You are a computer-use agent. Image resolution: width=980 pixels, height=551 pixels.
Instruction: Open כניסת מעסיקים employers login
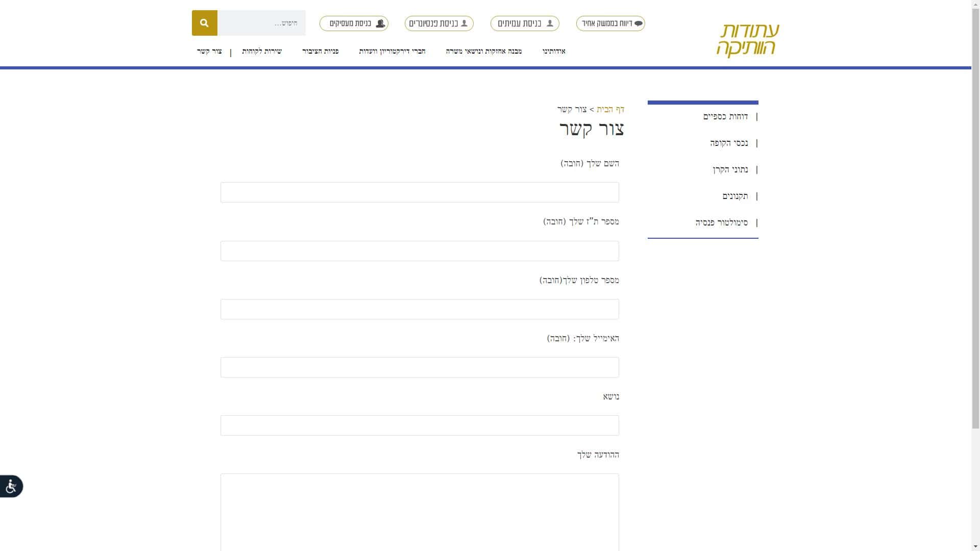click(x=354, y=23)
